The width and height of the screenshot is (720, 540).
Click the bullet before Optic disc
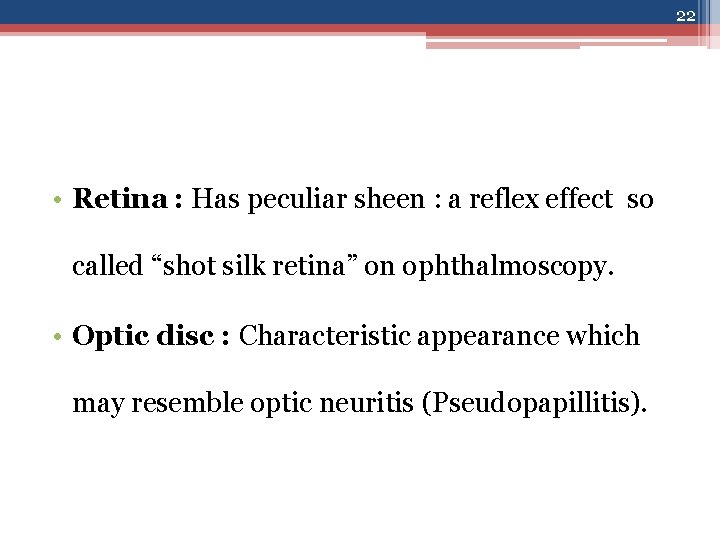[x=60, y=337]
